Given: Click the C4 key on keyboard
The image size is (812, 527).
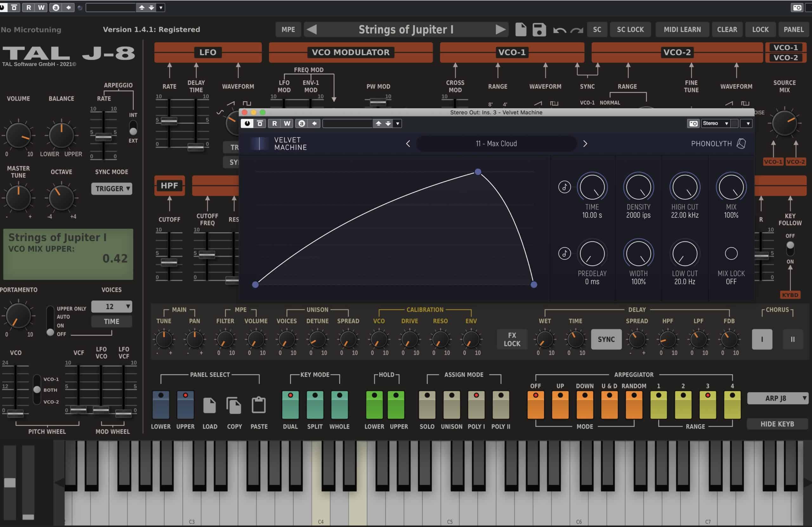Looking at the screenshot, I should 321,505.
